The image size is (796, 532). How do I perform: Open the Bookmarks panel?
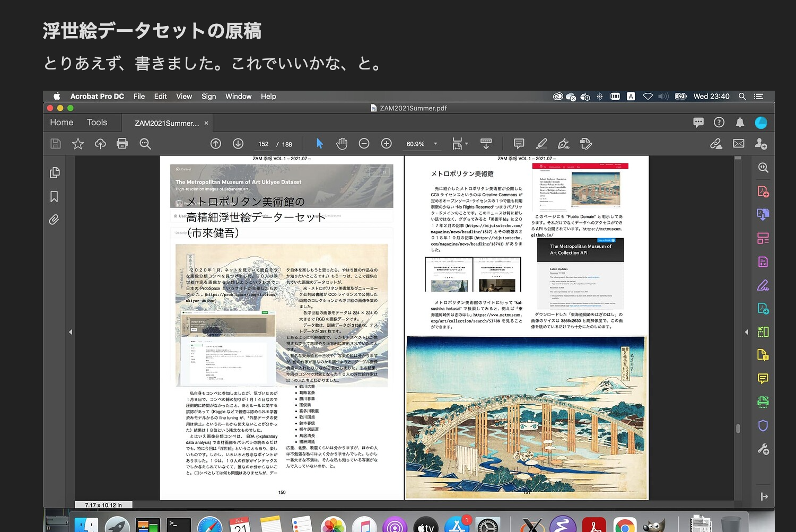(x=54, y=196)
